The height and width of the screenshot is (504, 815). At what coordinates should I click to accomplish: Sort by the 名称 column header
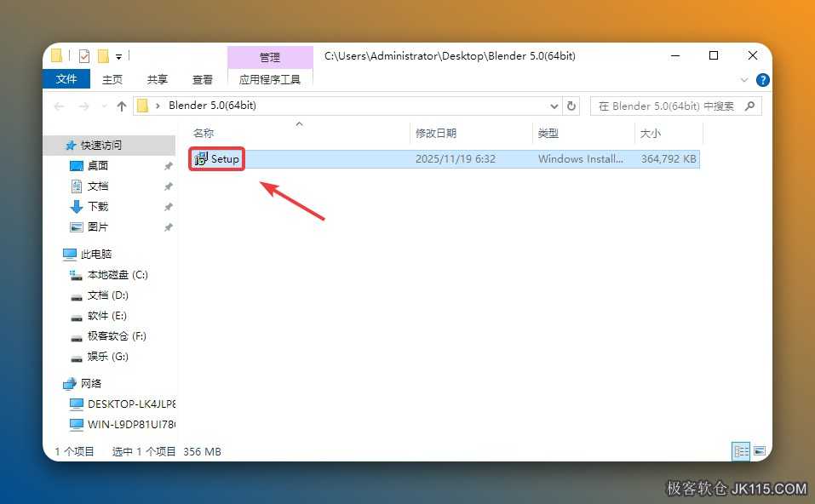(204, 133)
